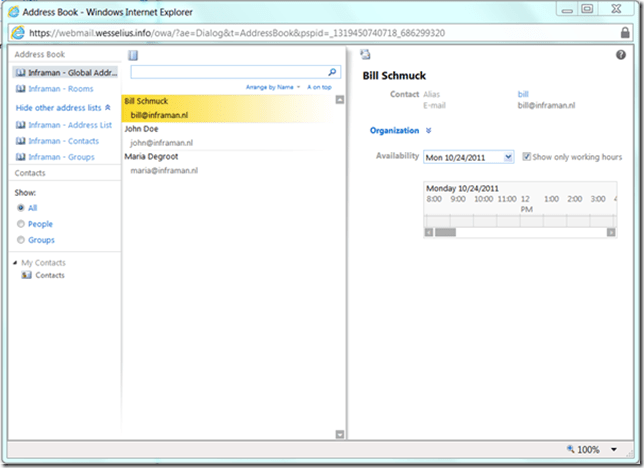Click the icon above Bill Schmuck's name
Viewport: 644px width, 468px height.
pos(365,54)
